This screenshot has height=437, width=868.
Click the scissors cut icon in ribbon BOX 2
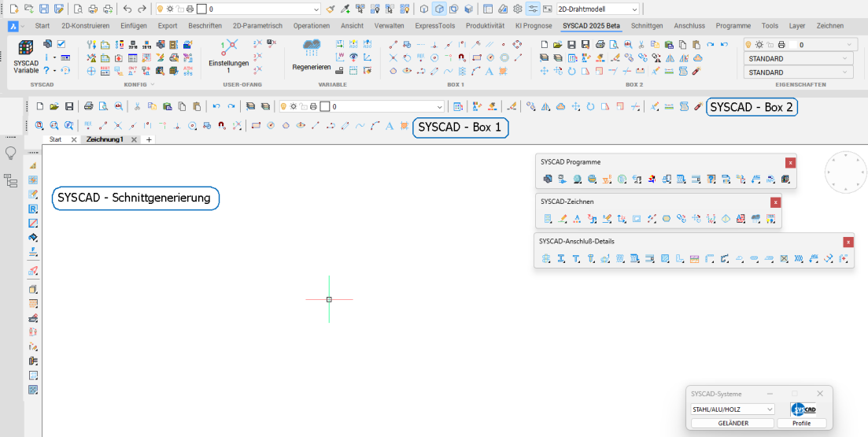point(641,44)
